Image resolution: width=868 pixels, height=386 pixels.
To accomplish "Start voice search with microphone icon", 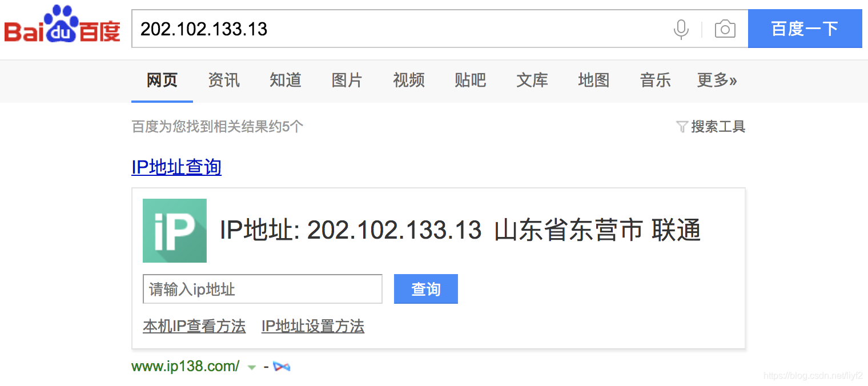I will [x=681, y=29].
